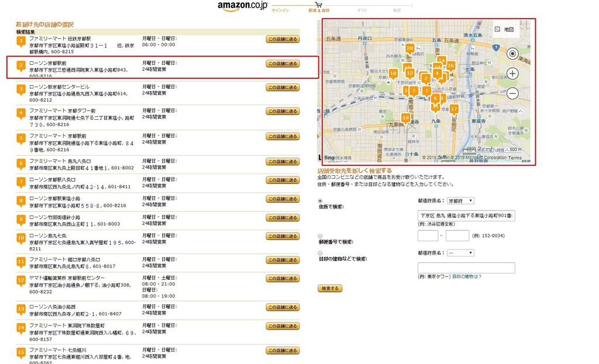Click map pin number 17

pyautogui.click(x=453, y=110)
